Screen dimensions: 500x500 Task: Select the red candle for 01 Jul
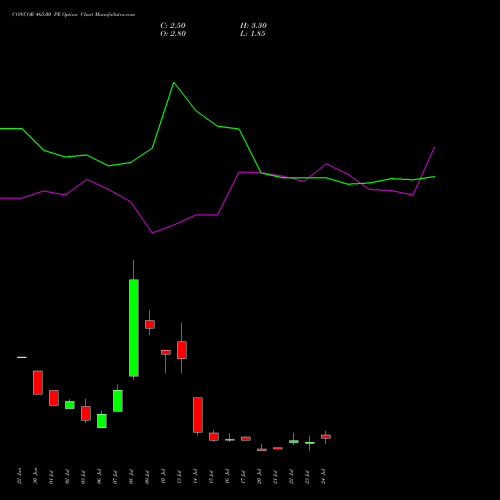click(x=54, y=398)
